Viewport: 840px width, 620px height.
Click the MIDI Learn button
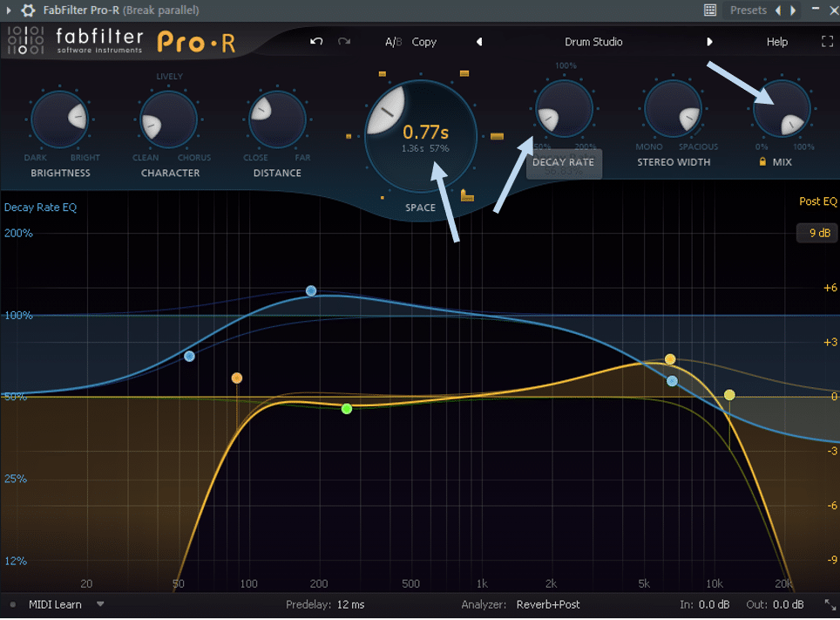click(55, 604)
